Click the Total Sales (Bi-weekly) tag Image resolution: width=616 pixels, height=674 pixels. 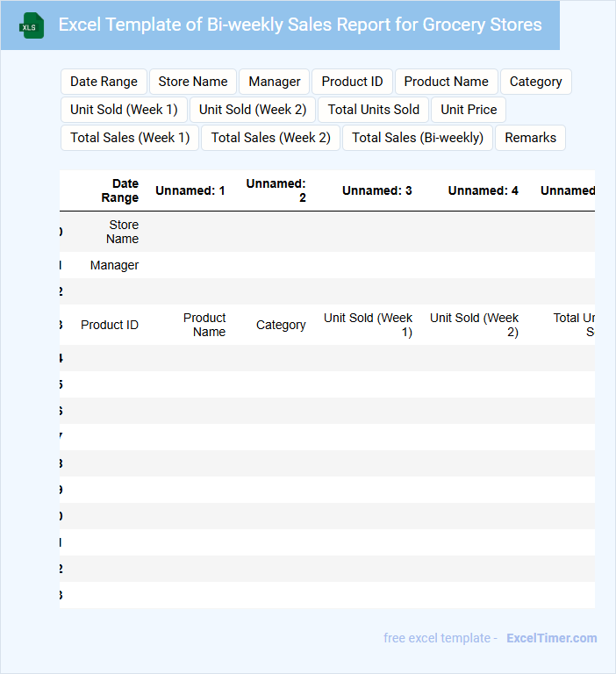pos(418,138)
